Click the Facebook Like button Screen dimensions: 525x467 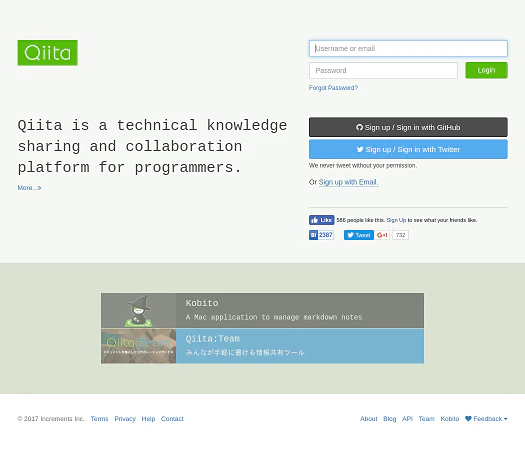pyautogui.click(x=321, y=220)
